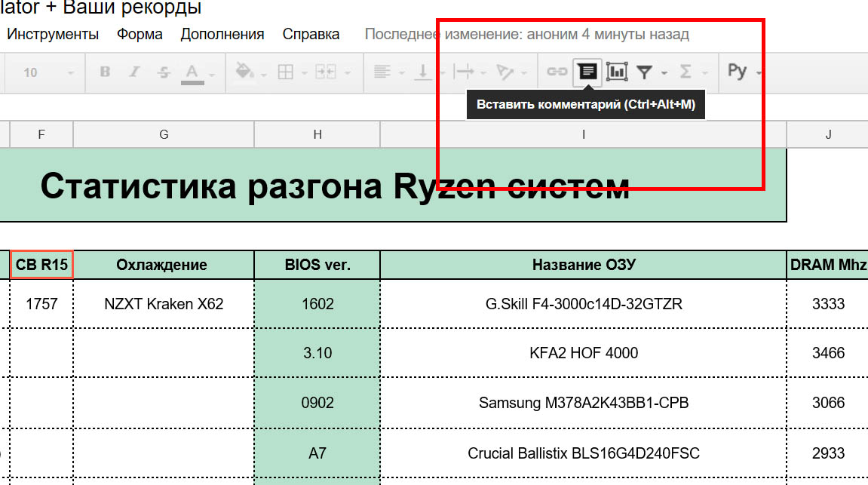Screen dimensions: 868x485
Task: Click the vertical align icon
Action: coord(423,72)
